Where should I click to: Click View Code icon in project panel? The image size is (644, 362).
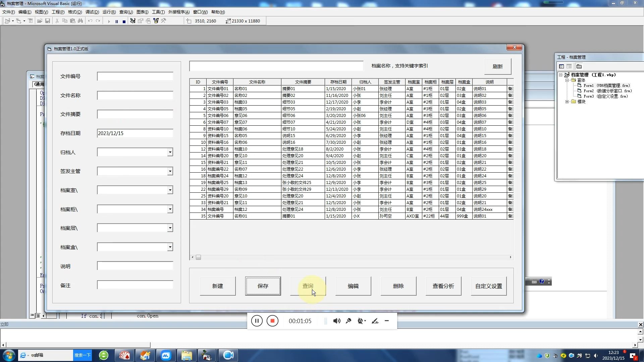click(x=561, y=66)
